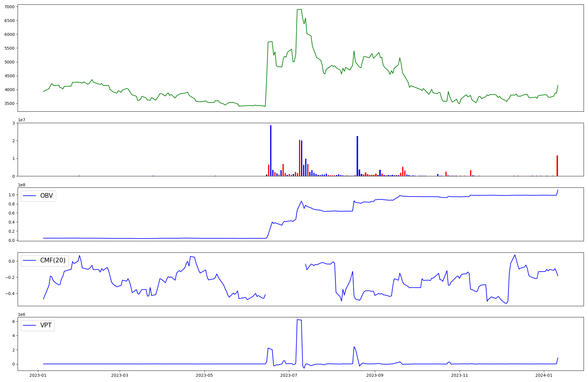Click the tall blue volume bar in August
This screenshot has width=588, height=382.
[x=357, y=156]
